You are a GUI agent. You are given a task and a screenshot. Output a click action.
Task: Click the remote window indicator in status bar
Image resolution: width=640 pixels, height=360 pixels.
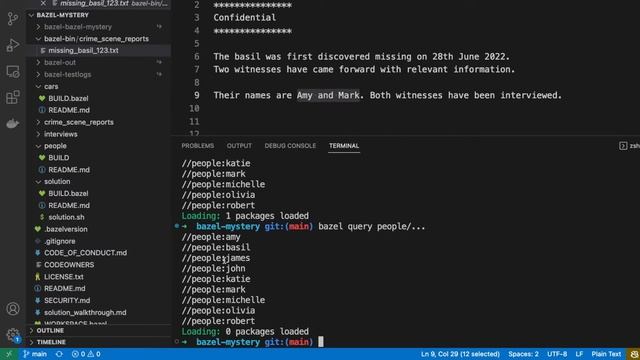[9, 354]
